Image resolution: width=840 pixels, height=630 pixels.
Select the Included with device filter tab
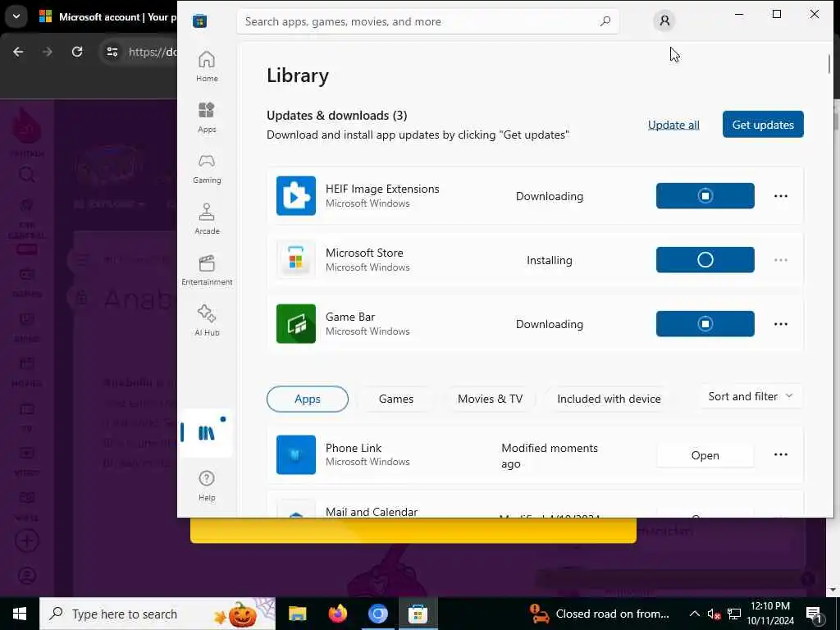point(609,399)
